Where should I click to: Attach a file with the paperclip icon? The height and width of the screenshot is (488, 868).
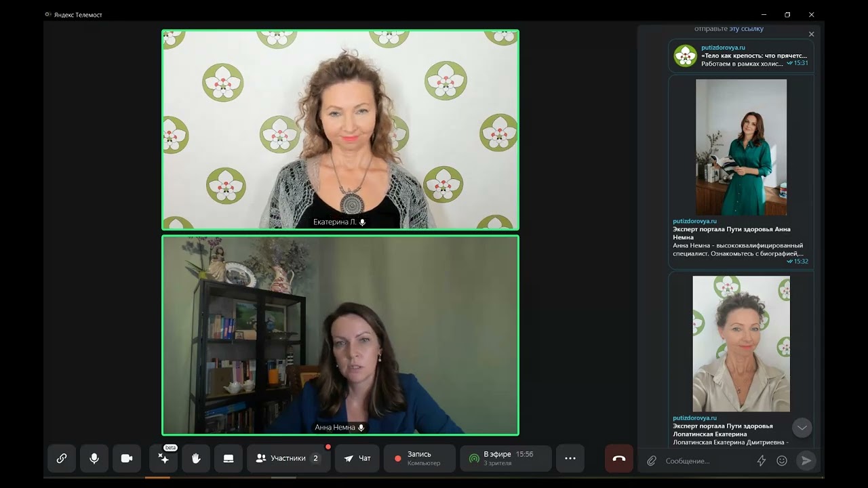coord(652,461)
